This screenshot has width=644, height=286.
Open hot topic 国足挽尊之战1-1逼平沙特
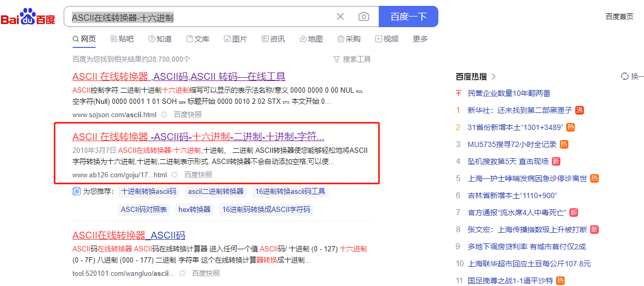point(510,280)
